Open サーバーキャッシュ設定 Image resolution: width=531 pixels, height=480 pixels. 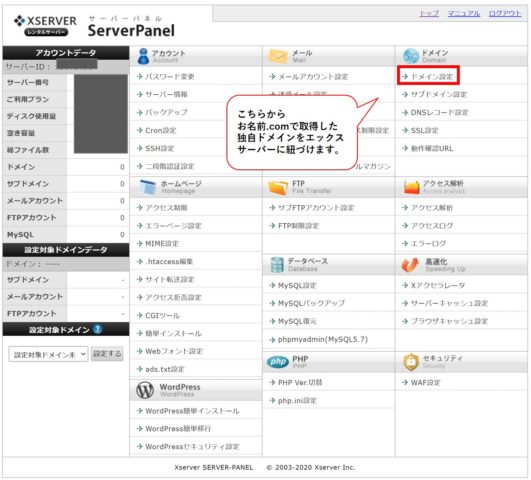[x=449, y=303]
